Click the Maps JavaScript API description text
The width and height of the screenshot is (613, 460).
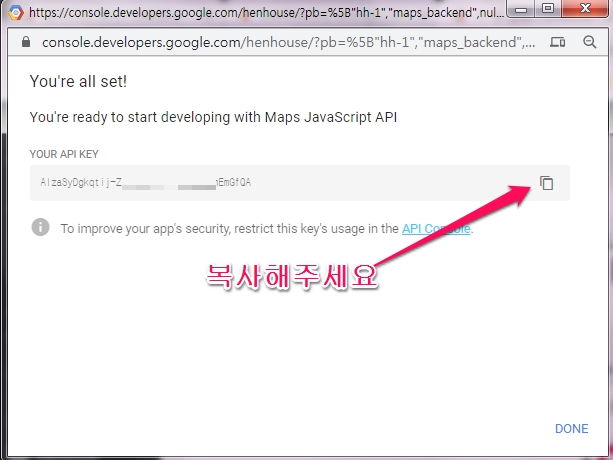(x=213, y=117)
